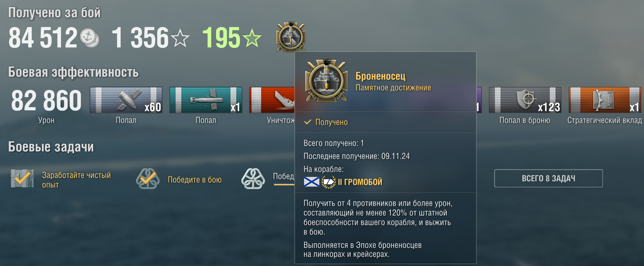
Task: Click the credits coin icon near 84 512
Action: [90, 38]
